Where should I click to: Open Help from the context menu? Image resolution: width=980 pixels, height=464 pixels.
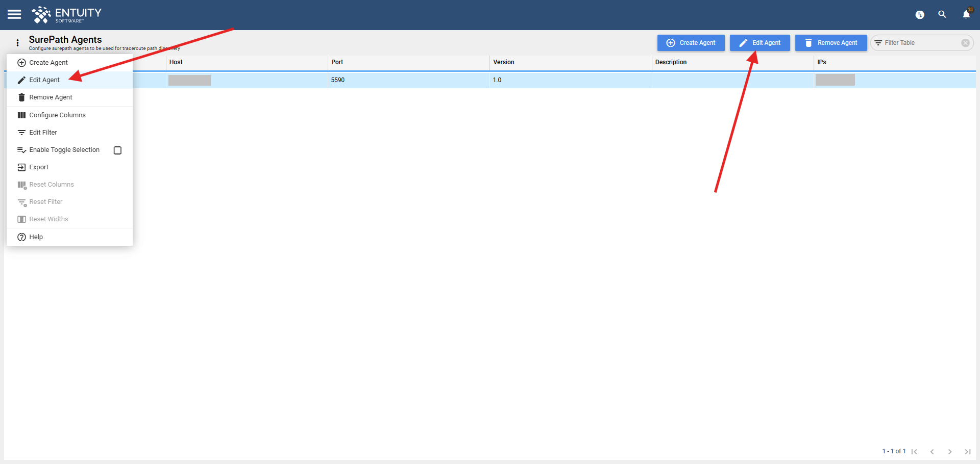coord(69,237)
